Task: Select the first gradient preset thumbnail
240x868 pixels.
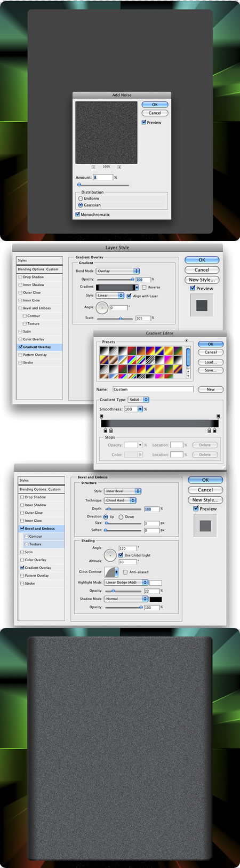Action: 104,351
